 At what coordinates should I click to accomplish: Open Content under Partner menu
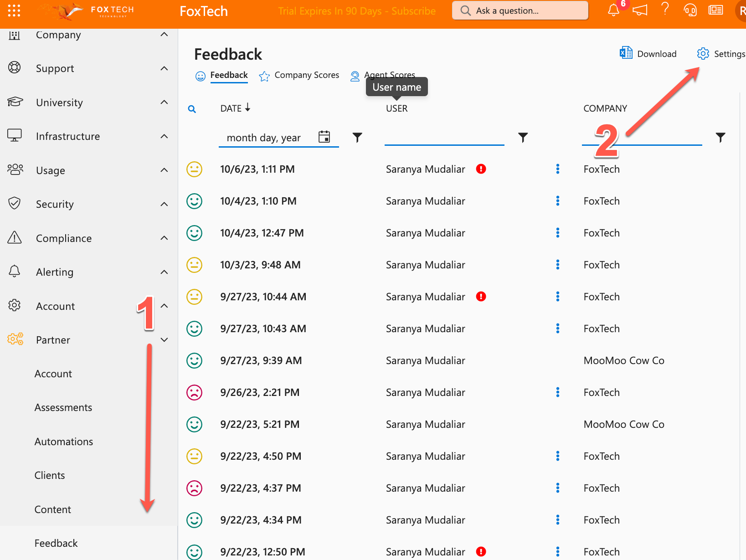[53, 509]
